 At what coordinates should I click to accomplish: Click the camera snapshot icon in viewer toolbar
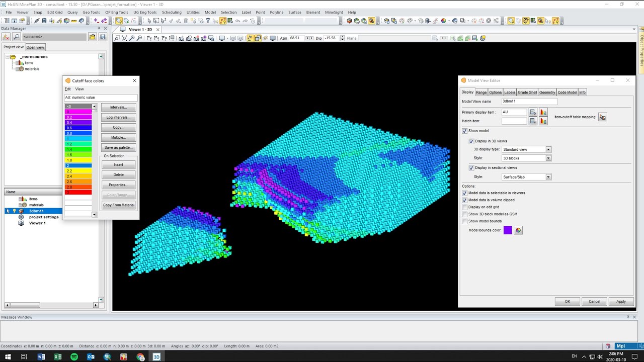coord(182,38)
